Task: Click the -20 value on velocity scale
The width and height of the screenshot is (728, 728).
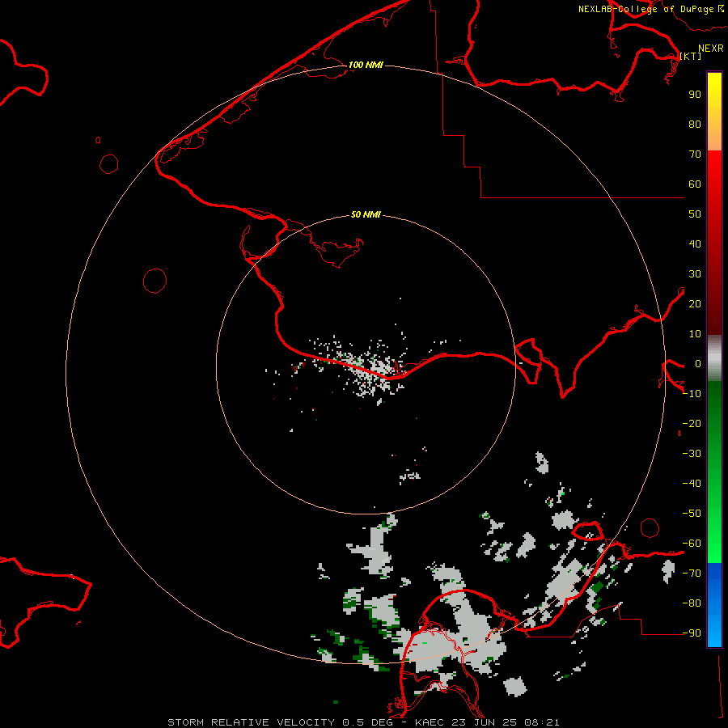Action: [692, 423]
